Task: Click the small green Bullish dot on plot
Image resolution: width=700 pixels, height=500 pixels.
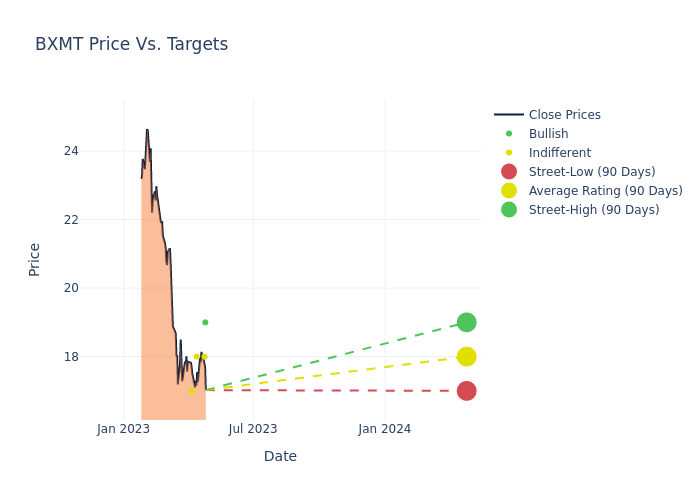Action: tap(205, 322)
